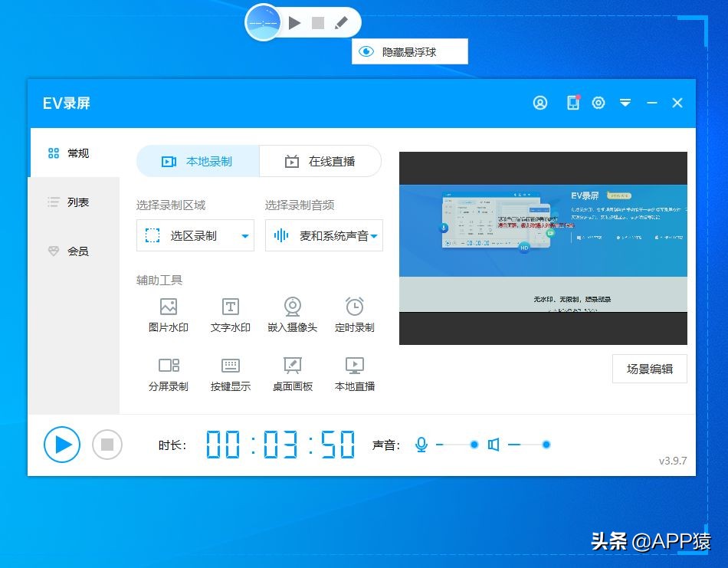Click the user account icon

[x=540, y=102]
